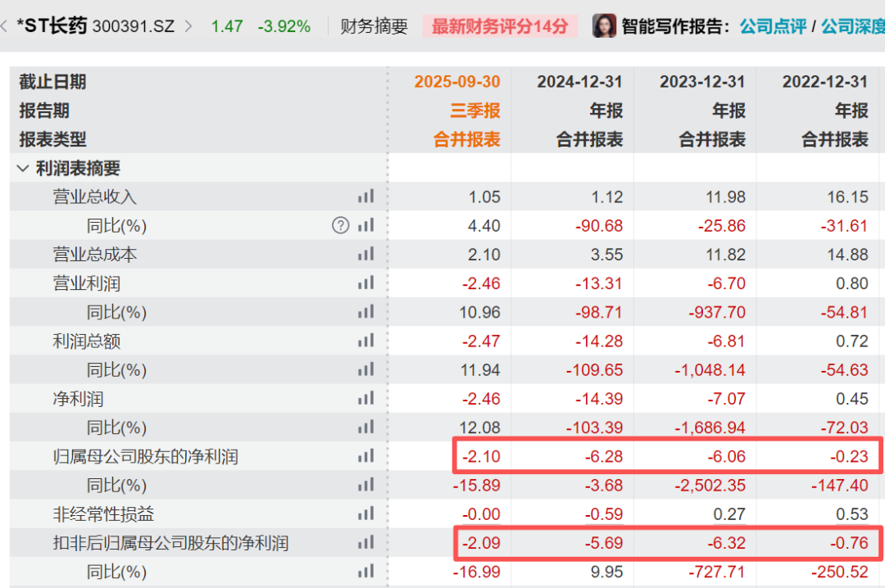The width and height of the screenshot is (885, 588).
Task: Open the 公司点评 report link
Action: [773, 26]
